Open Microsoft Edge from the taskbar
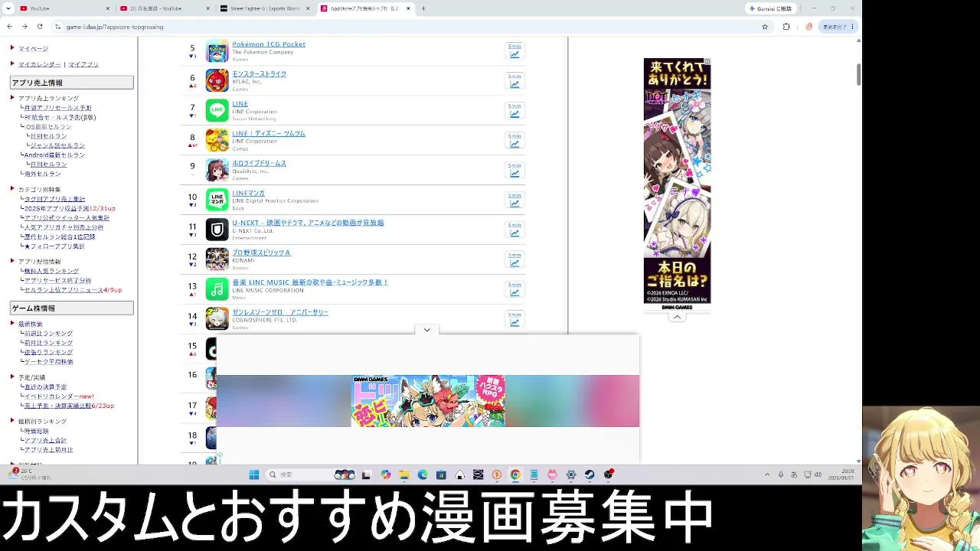Screen dimensions: 980x551 (423, 474)
